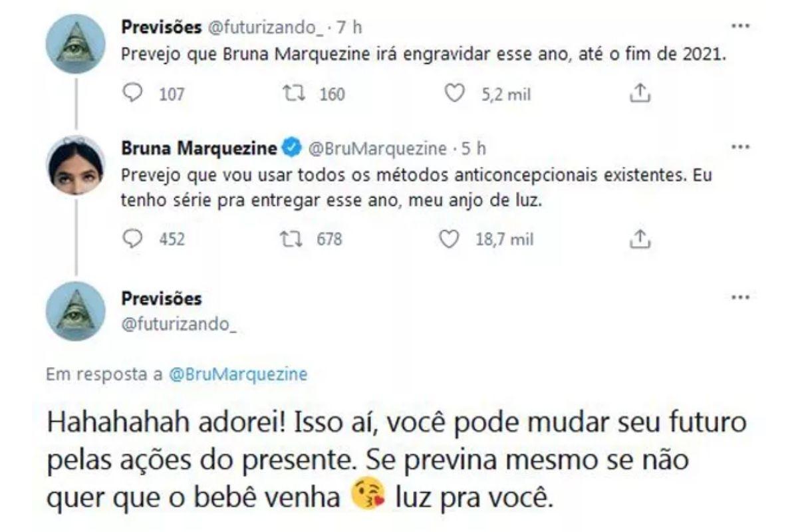Share Bruna Marquezine's tweet
The width and height of the screenshot is (798, 532).
(x=638, y=239)
